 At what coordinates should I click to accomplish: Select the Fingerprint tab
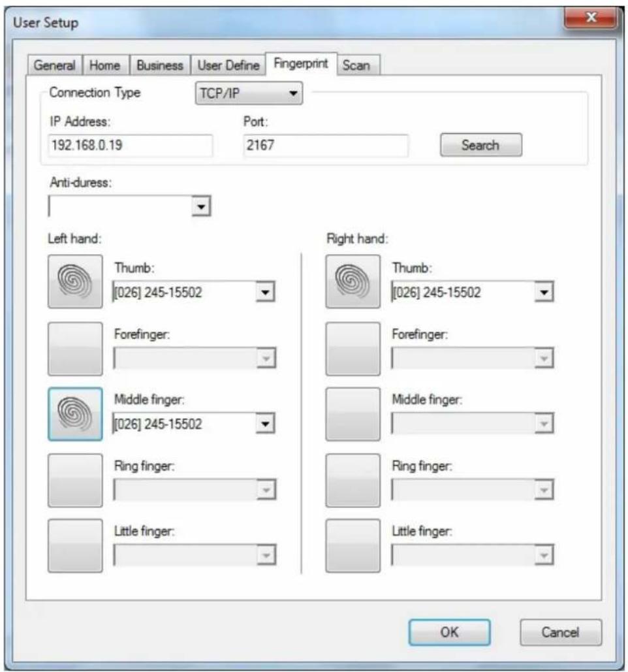[x=301, y=63]
